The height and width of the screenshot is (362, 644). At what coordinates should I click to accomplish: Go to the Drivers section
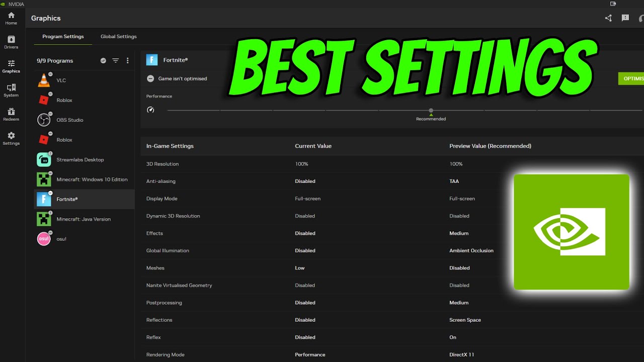coord(11,42)
